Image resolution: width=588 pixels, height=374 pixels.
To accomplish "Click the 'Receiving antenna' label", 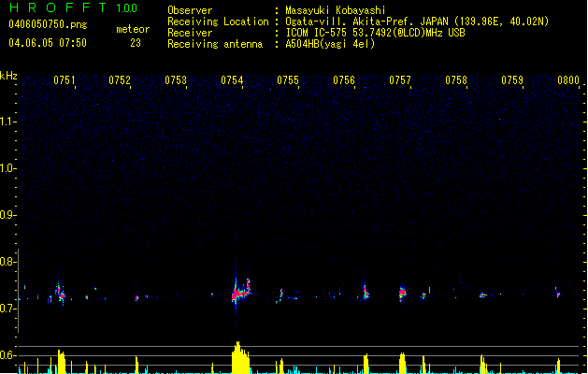I will pos(215,44).
